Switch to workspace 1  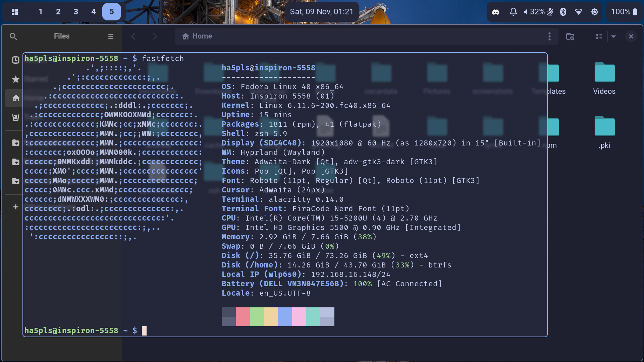(x=41, y=12)
